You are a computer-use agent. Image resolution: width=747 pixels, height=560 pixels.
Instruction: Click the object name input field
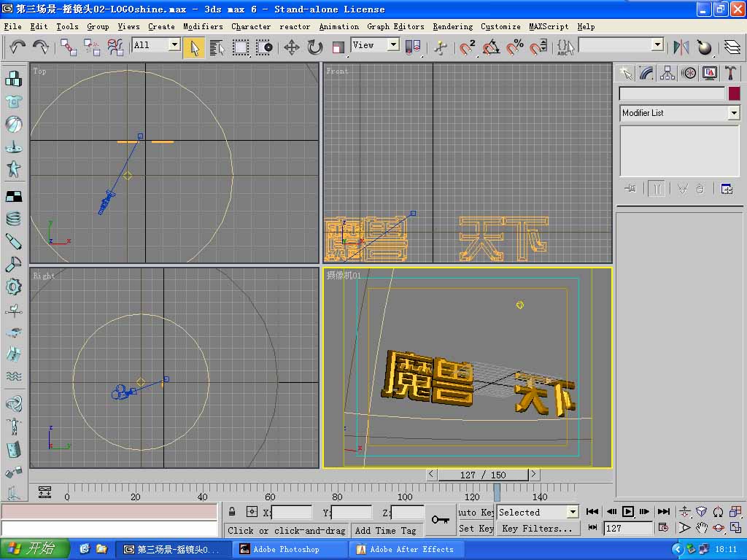672,93
